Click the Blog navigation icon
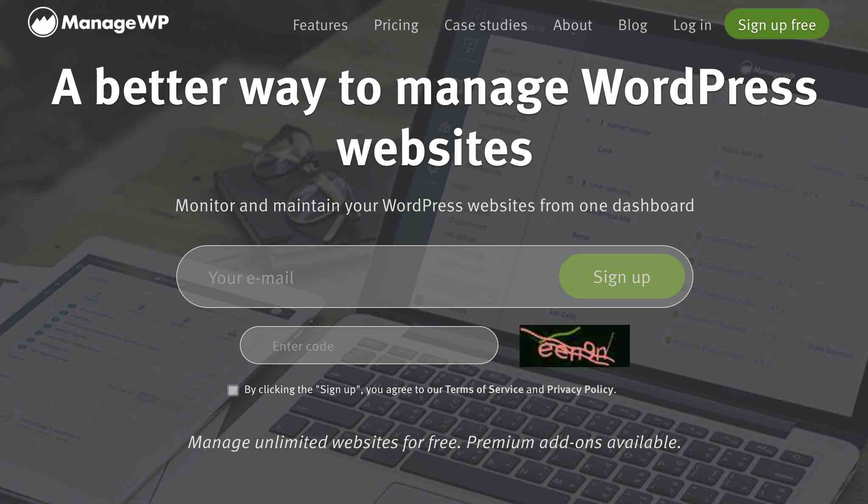Viewport: 868px width, 504px height. click(633, 25)
